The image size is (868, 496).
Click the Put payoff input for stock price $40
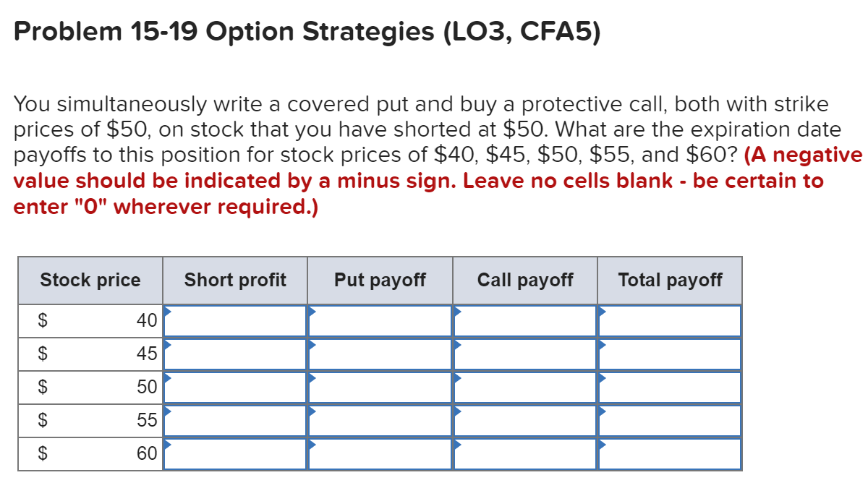pyautogui.click(x=380, y=320)
